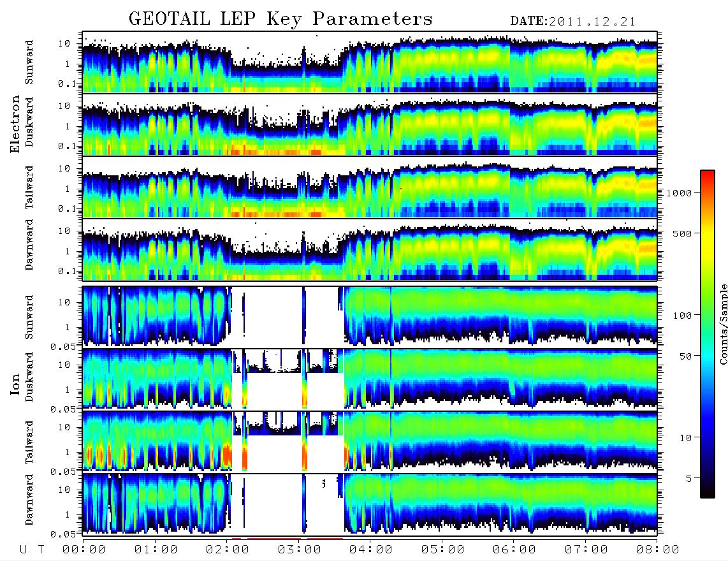The height and width of the screenshot is (561, 728).
Task: Click the Electron Tailward axis label
Action: click(29, 187)
